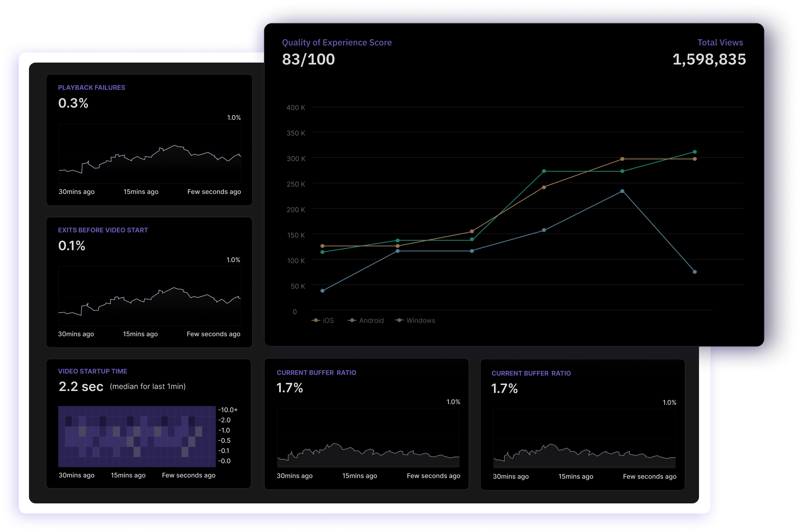Click the 2.0 heatmap axis label
Screen dimensions: 800x532
click(224, 420)
